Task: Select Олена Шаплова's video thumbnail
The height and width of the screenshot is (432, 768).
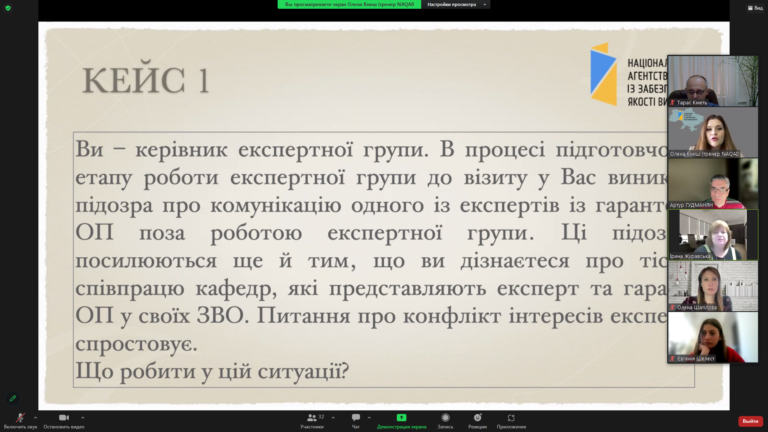Action: (x=713, y=287)
